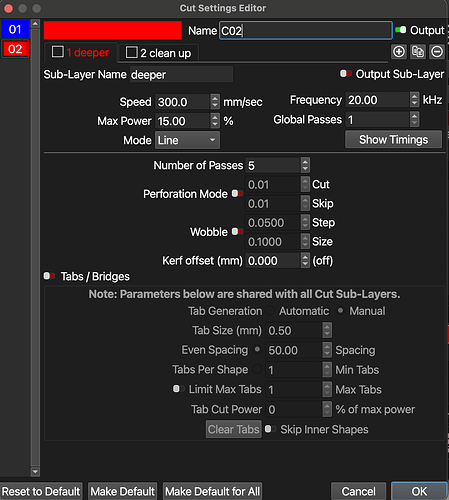
Task: Enable the Wobble switch
Action: coord(237,231)
